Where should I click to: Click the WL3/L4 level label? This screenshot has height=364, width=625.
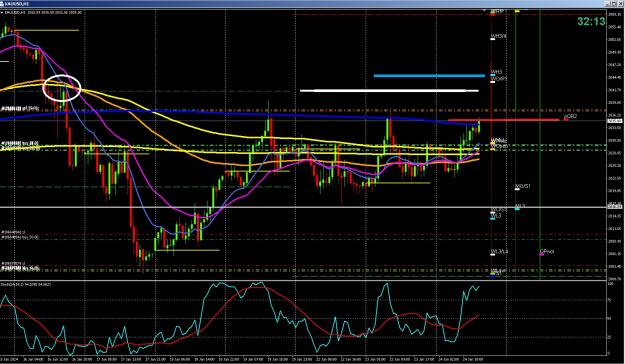click(x=499, y=252)
